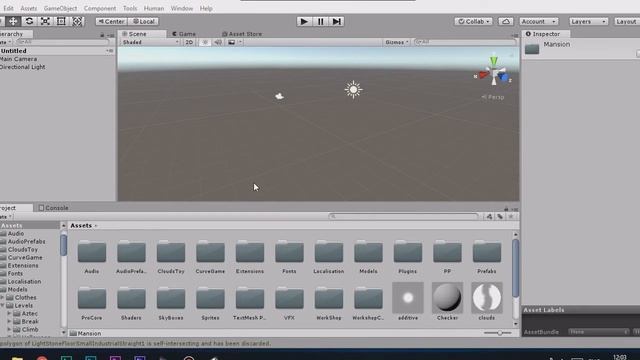The width and height of the screenshot is (640, 360).
Task: Expand the Break folder in tree
Action: pyautogui.click(x=9, y=321)
